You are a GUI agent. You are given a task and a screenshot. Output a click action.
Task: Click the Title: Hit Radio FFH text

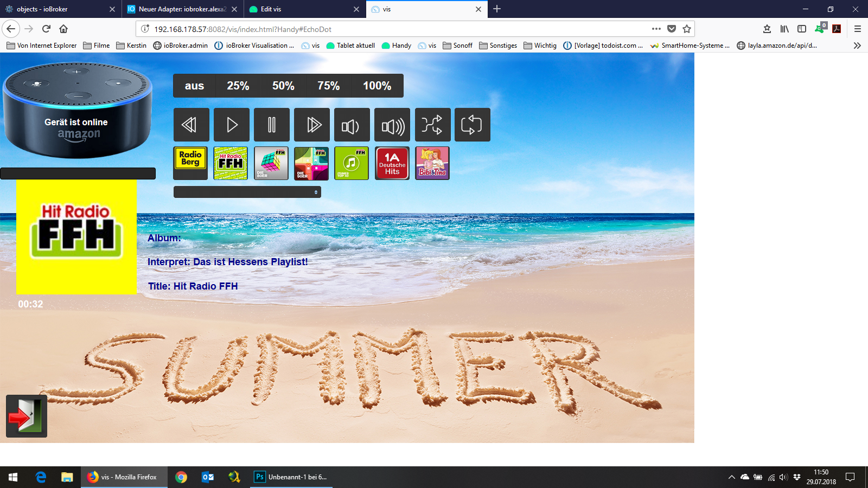(x=193, y=286)
